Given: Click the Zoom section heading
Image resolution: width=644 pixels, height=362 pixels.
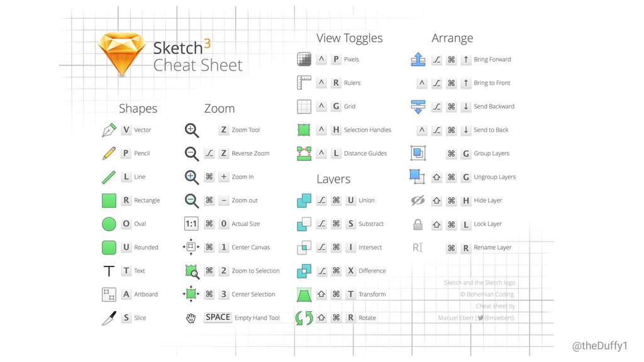Looking at the screenshot, I should [219, 108].
